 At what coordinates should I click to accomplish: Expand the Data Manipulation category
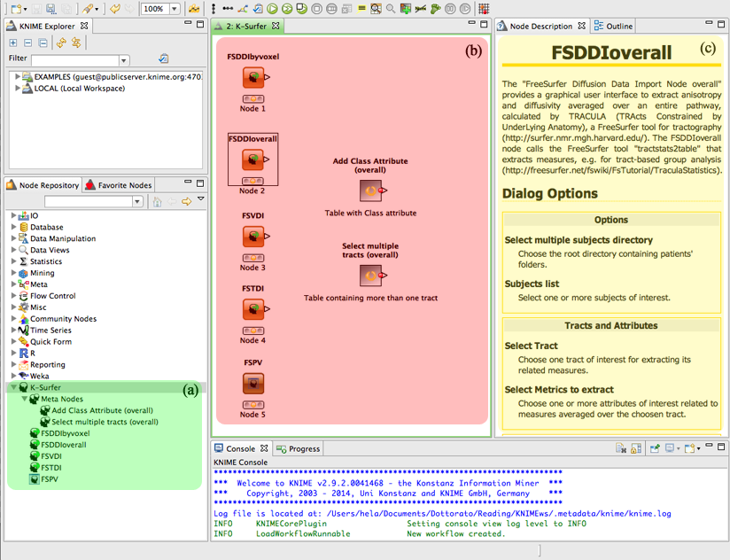pos(14,238)
